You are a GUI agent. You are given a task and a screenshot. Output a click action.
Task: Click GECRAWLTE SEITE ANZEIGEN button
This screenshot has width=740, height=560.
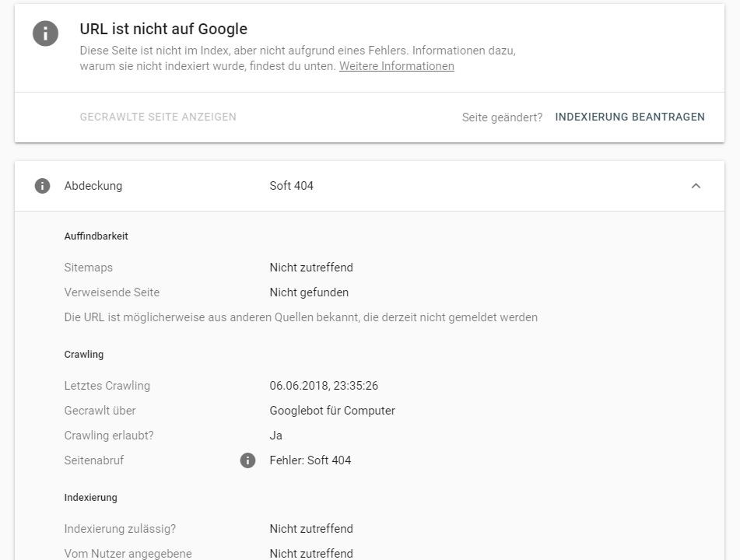click(158, 117)
